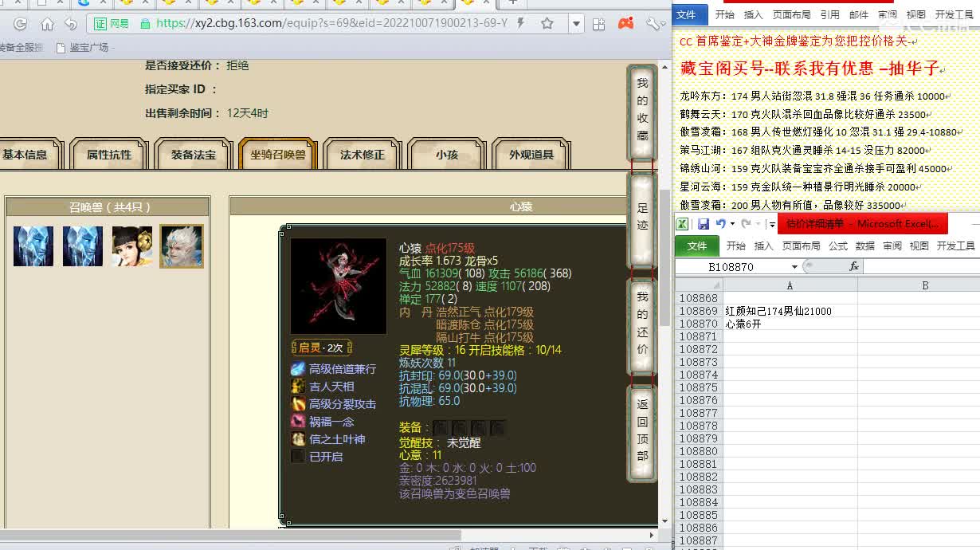Click the 高级倍道兼行 skill icon
980x550 pixels.
coord(298,369)
